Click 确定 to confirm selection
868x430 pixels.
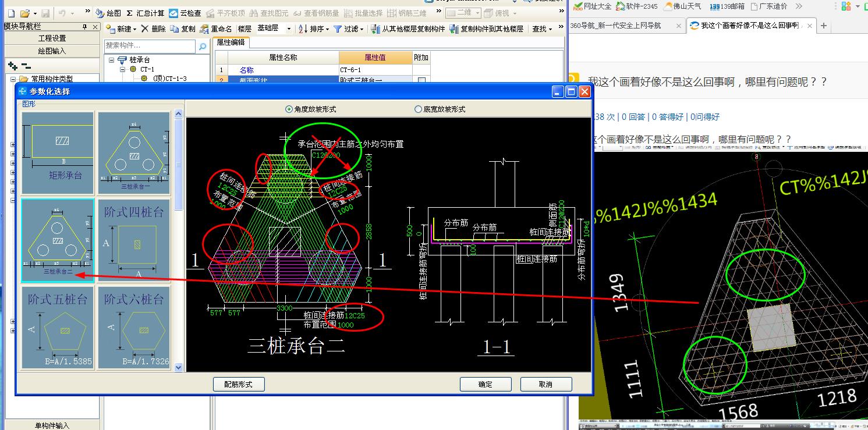[486, 384]
